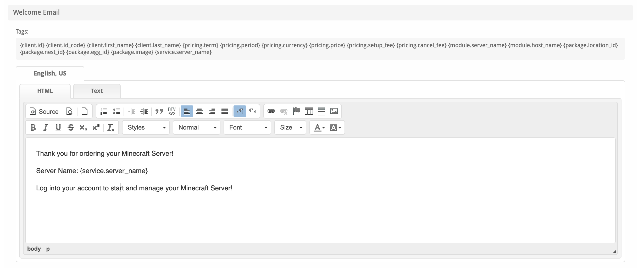Click the body element path link
The height and width of the screenshot is (268, 644).
coord(34,249)
